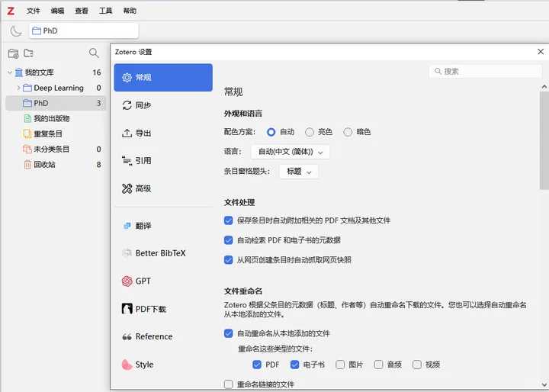Open the PDF下载 settings pane
Image resolution: width=549 pixels, height=392 pixels.
pyautogui.click(x=163, y=309)
